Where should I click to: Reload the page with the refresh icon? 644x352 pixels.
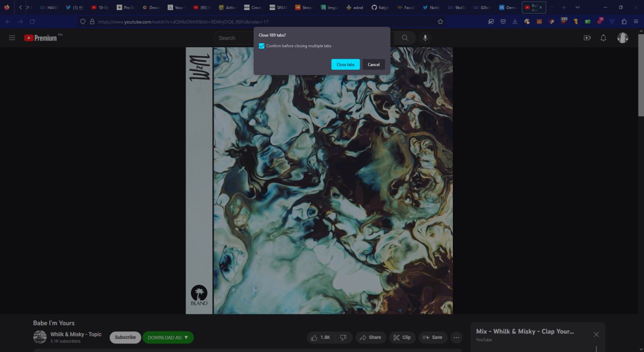[x=32, y=22]
